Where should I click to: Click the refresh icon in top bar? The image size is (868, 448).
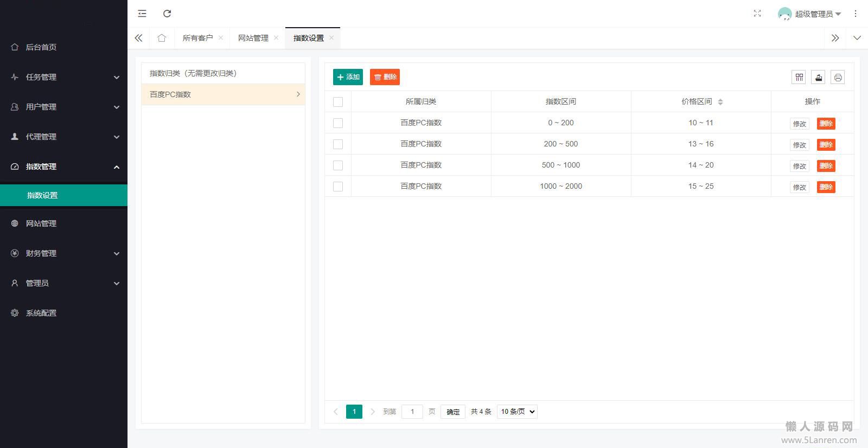click(167, 14)
